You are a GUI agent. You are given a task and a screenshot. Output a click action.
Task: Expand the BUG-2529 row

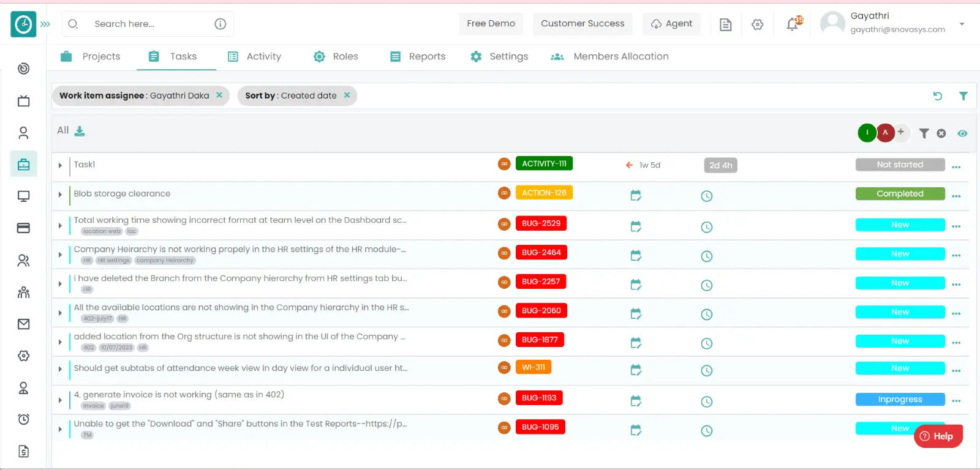coord(60,226)
